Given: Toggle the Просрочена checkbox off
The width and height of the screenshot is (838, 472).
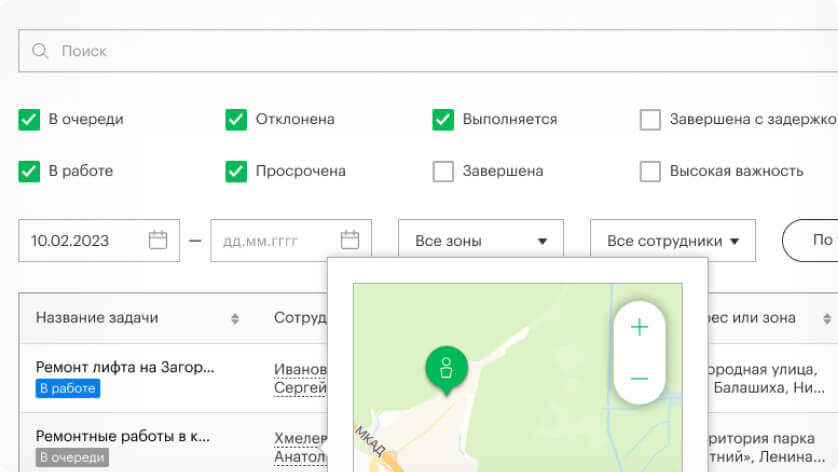Looking at the screenshot, I should point(236,171).
